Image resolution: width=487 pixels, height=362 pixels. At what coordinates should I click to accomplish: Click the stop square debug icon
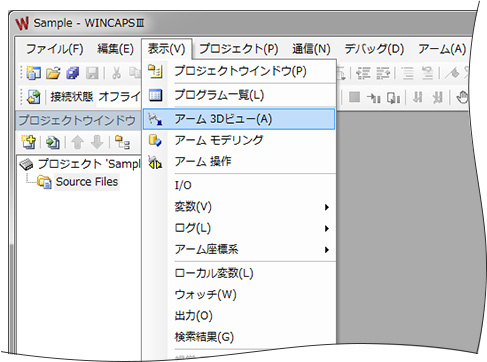(354, 97)
